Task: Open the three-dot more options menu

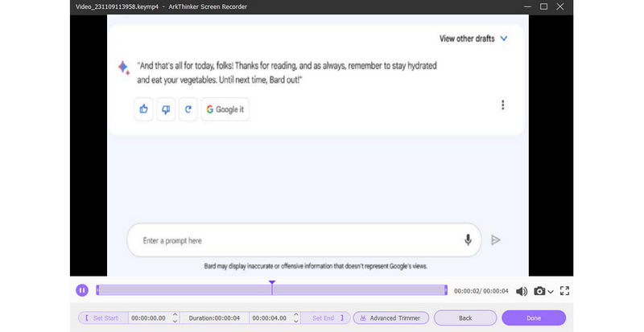Action: click(x=502, y=105)
